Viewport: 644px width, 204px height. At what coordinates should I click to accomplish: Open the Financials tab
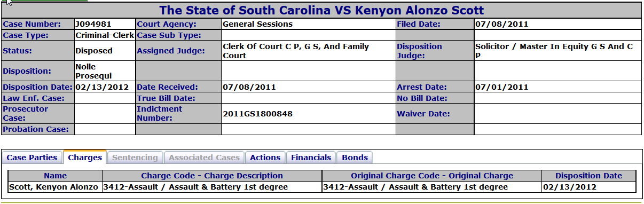(311, 158)
